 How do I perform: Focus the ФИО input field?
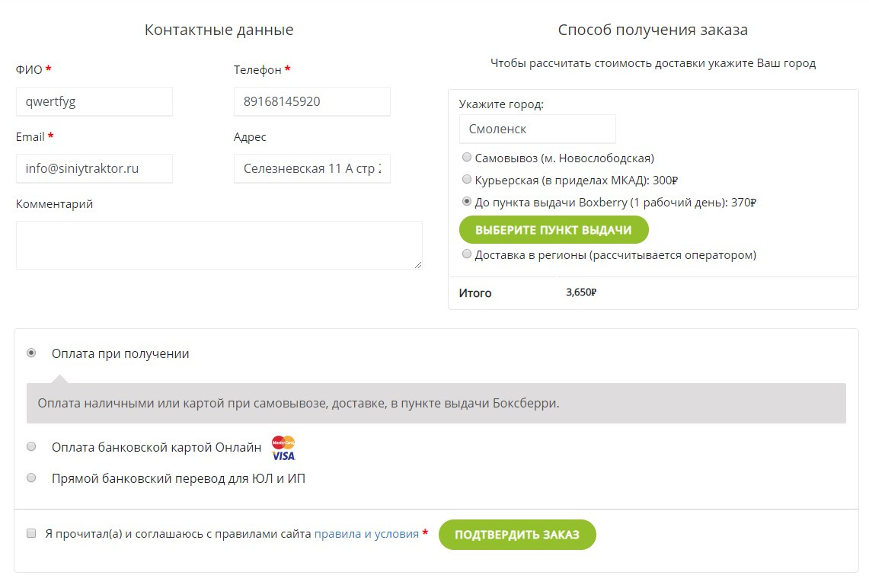[94, 101]
